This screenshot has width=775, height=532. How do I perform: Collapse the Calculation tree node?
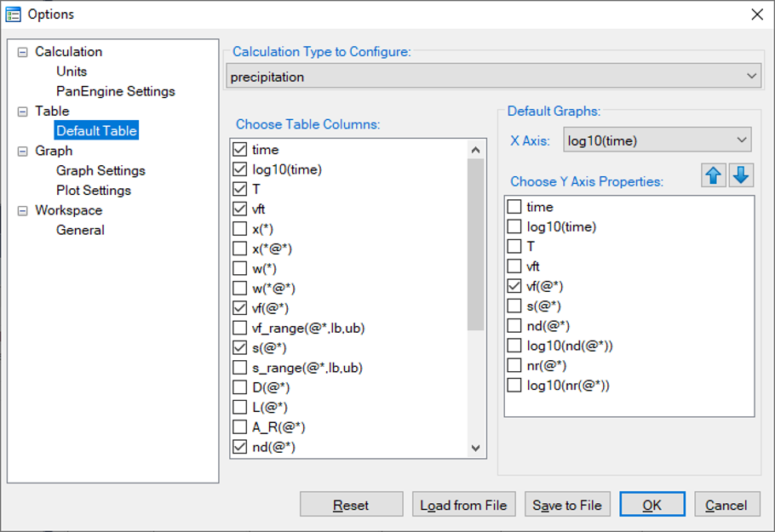tap(22, 52)
